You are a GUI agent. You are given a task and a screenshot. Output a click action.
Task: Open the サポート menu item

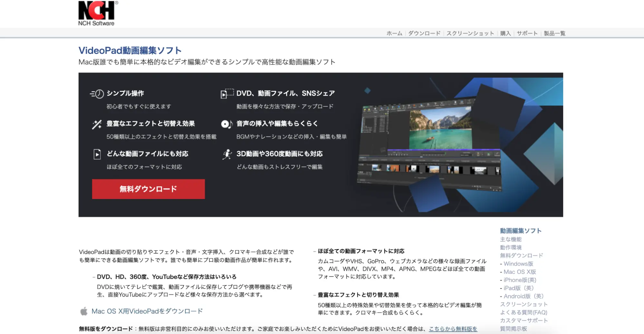click(527, 33)
